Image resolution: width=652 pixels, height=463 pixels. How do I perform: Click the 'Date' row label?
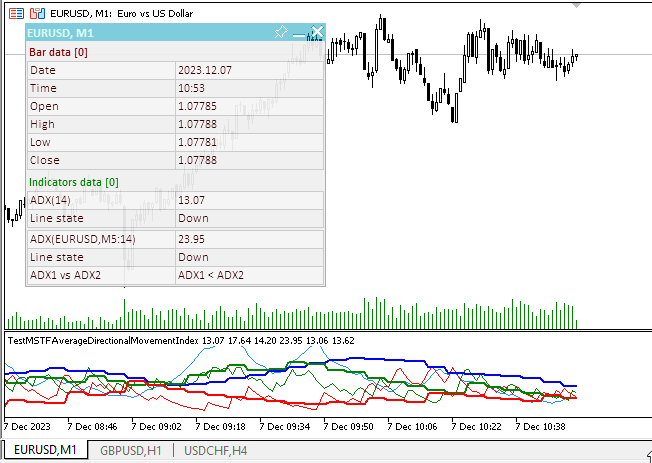click(x=43, y=70)
